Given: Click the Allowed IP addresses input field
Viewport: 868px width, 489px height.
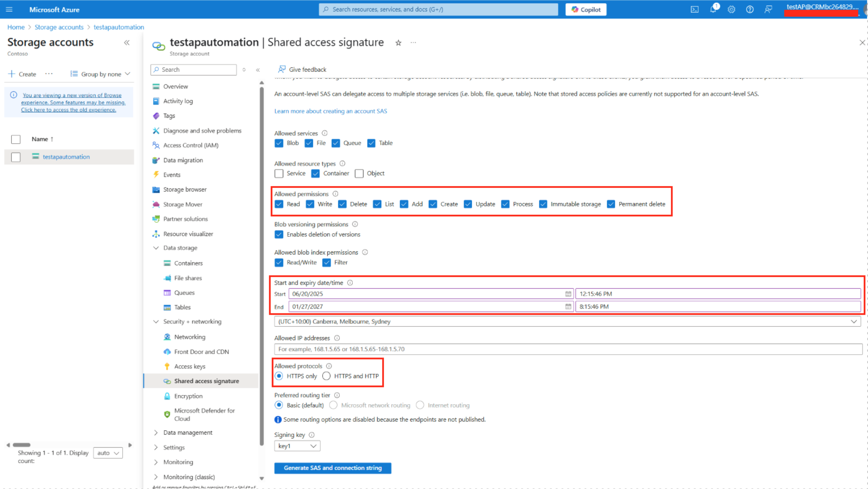Looking at the screenshot, I should point(568,349).
